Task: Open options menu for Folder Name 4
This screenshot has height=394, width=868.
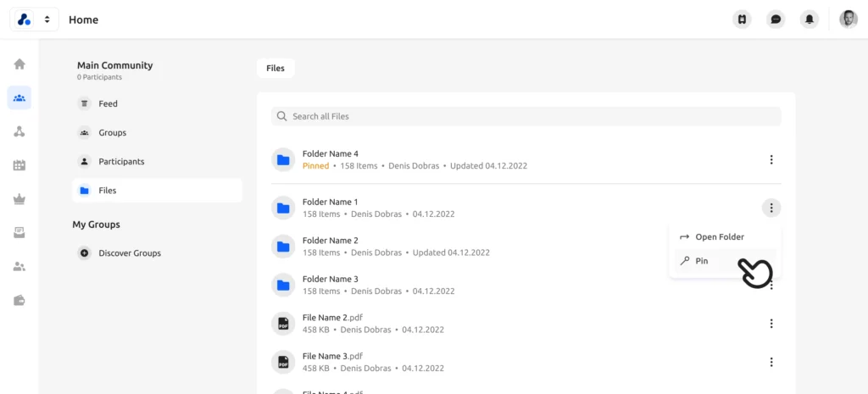Action: [x=771, y=160]
